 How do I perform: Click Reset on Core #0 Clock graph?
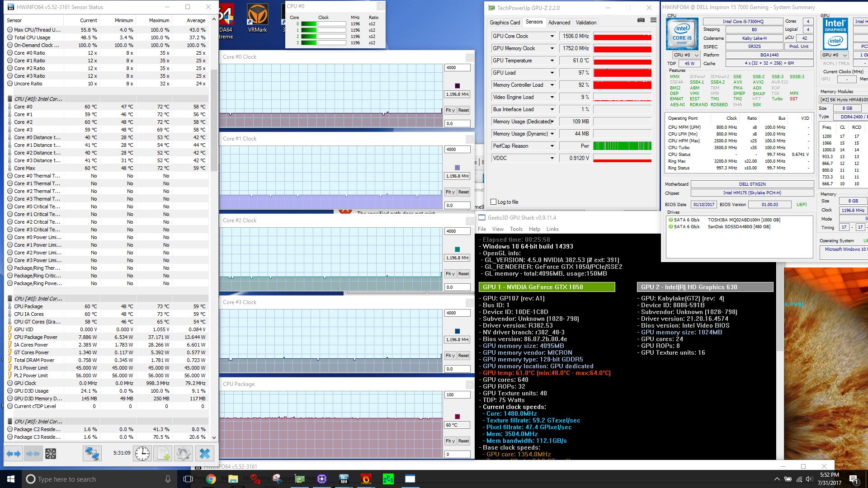tap(463, 110)
